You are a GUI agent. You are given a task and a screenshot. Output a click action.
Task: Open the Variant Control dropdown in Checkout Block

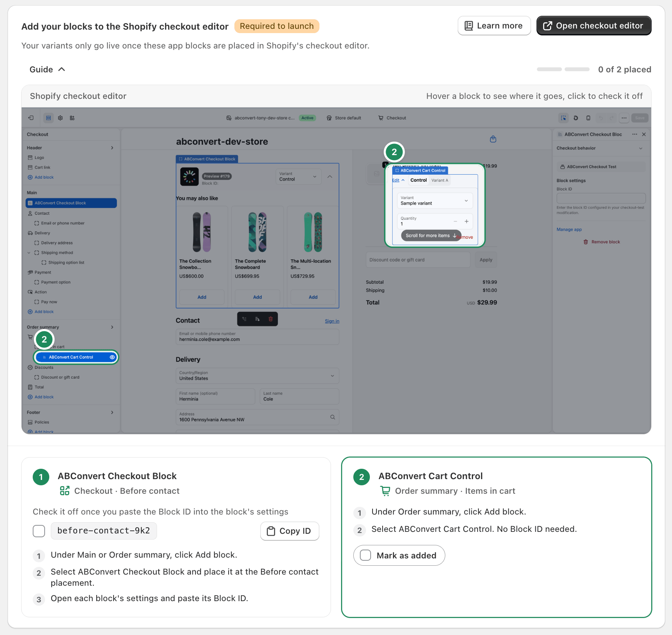299,177
